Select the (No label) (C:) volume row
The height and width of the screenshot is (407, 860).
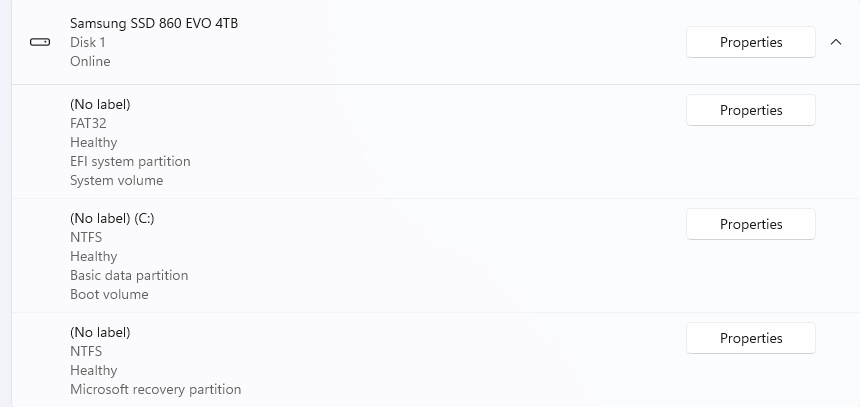(x=112, y=218)
